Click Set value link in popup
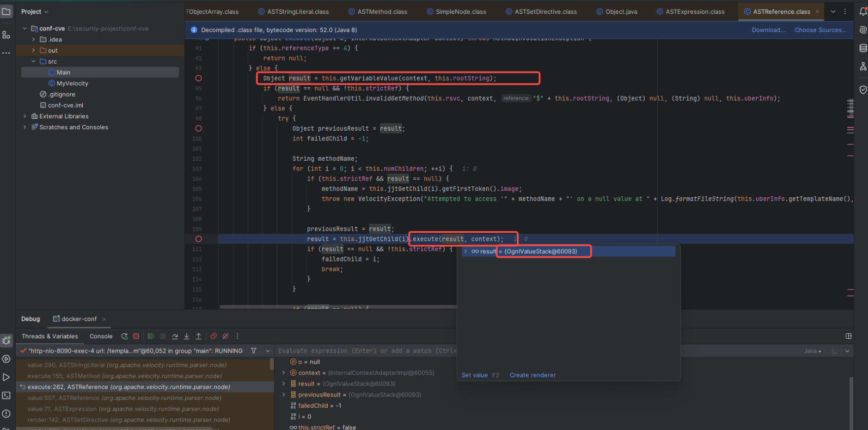The width and height of the screenshot is (868, 430). [x=474, y=375]
